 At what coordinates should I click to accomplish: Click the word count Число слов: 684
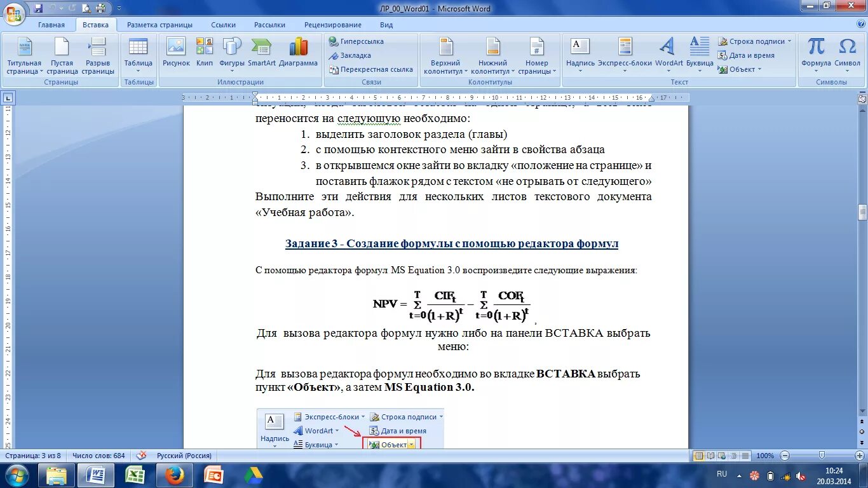point(98,456)
